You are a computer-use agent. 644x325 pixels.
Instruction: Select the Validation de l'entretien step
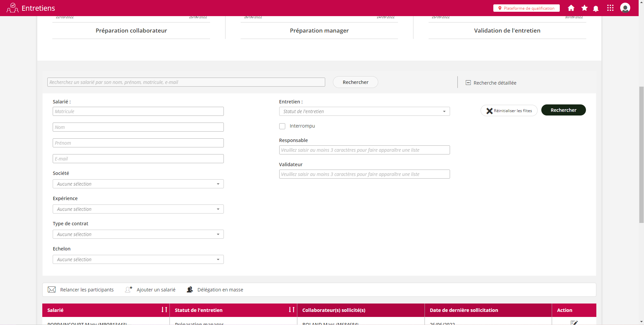507,31
